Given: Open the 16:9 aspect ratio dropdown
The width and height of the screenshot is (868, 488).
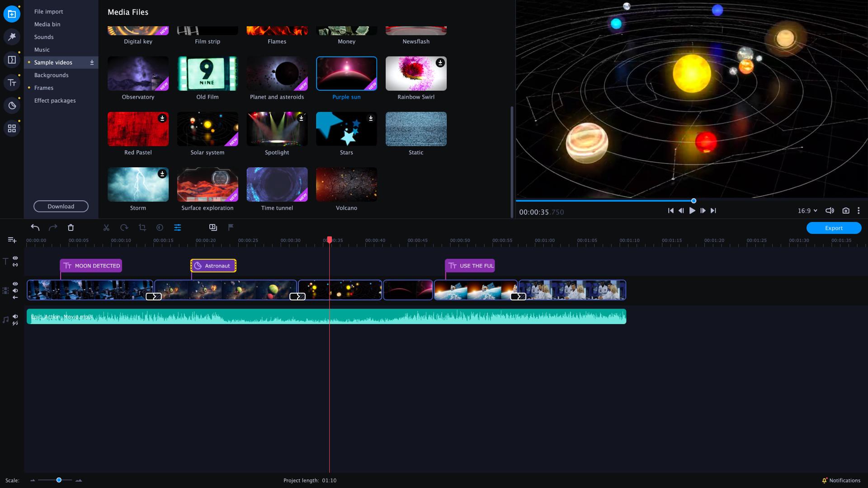Looking at the screenshot, I should (806, 211).
